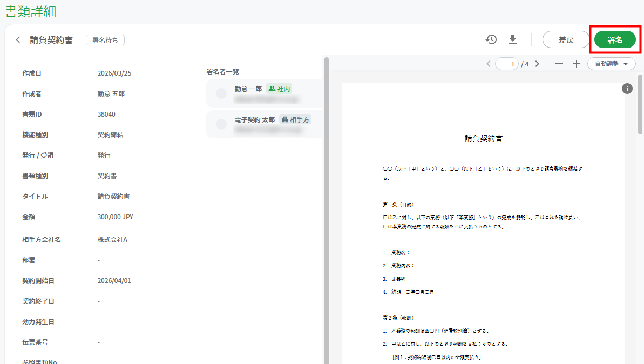Click the creation date 2026/03/25
644x364 pixels.
tap(114, 73)
